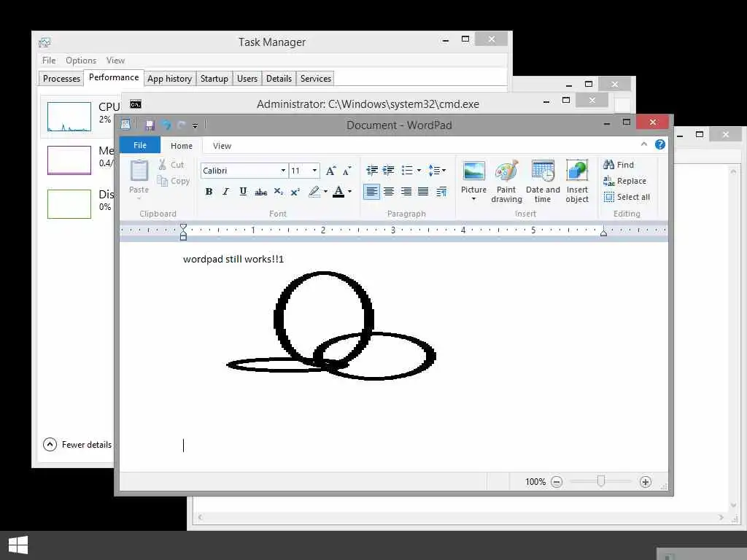
Task: Click Save in quick access toolbar
Action: pyautogui.click(x=150, y=125)
